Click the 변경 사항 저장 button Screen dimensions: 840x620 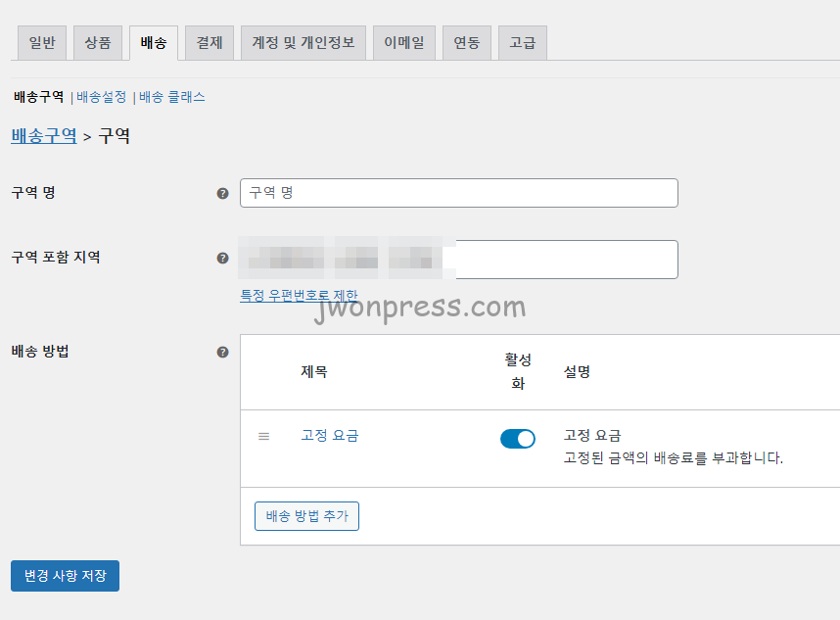[x=65, y=576]
